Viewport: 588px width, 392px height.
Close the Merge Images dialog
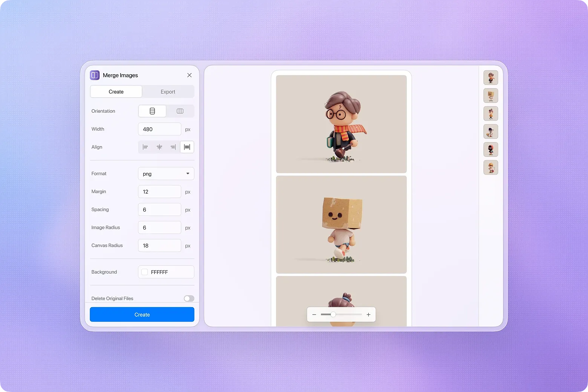click(x=189, y=75)
